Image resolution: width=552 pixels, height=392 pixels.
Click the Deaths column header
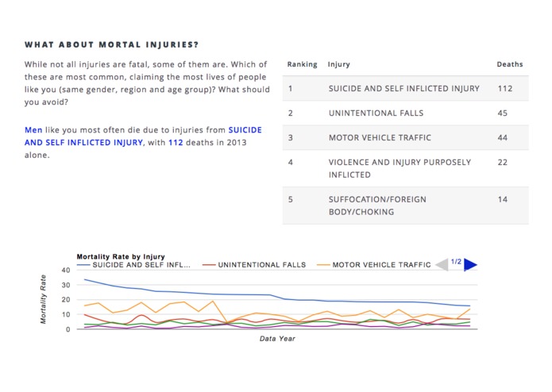point(509,64)
